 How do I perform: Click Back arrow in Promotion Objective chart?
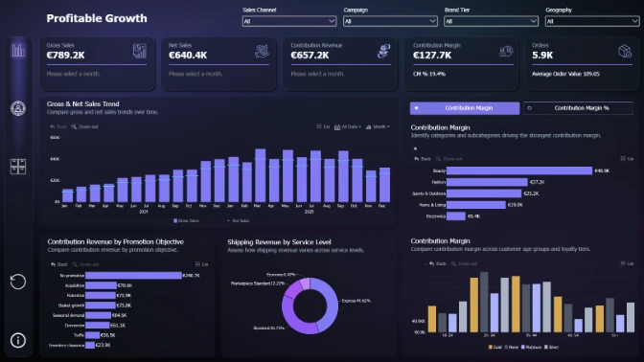coord(59,264)
